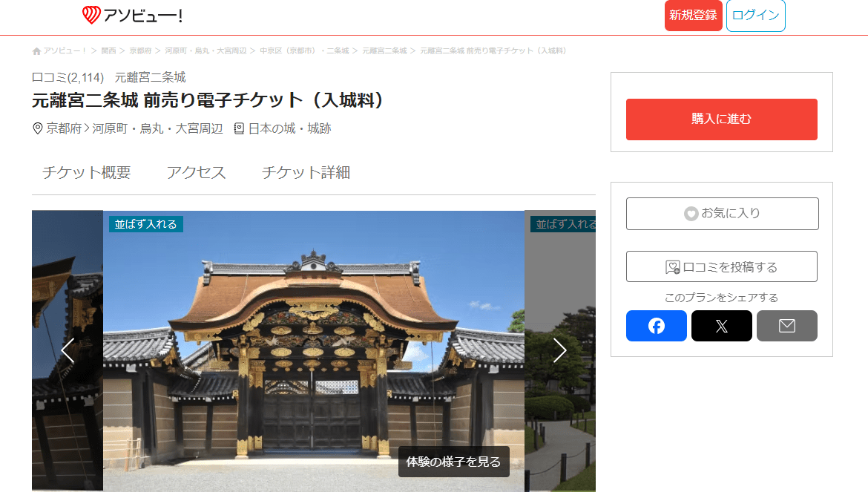
Task: Share the plan via the Facebook icon
Action: pos(656,325)
